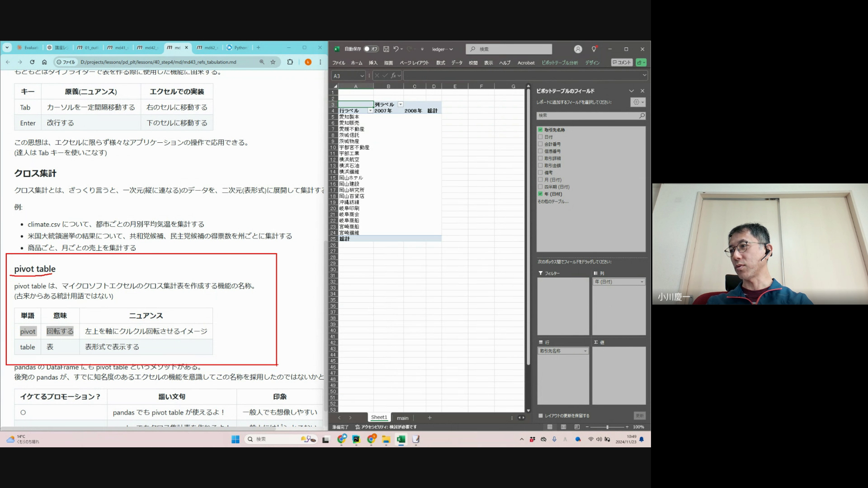Click the lightbulb tips icon in Excel
This screenshot has width=868, height=488.
coord(594,49)
